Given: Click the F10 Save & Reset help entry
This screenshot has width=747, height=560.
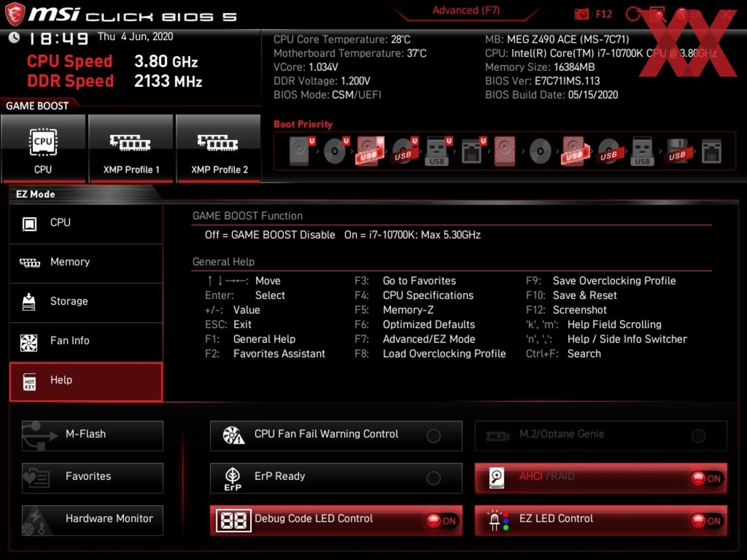Looking at the screenshot, I should point(571,295).
